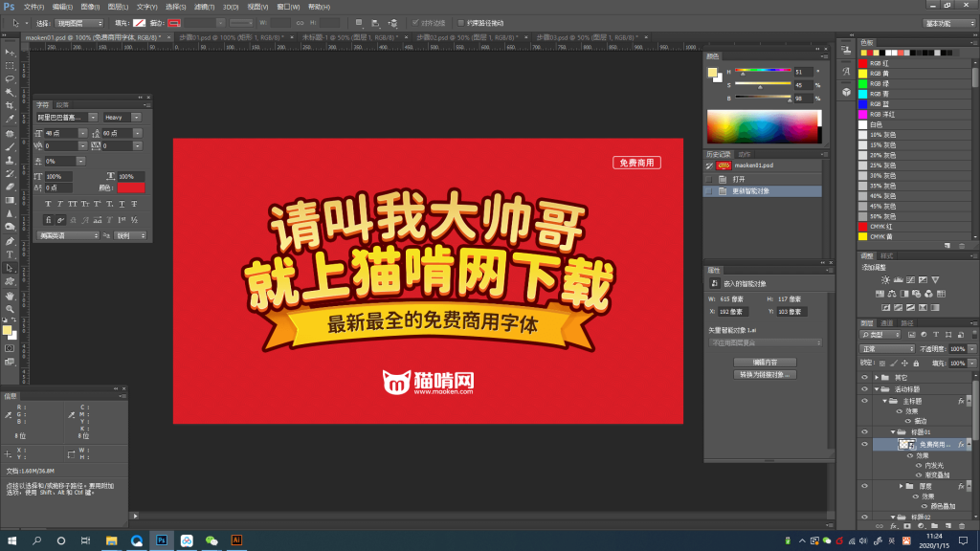This screenshot has height=551, width=980.
Task: Open the Heavy font weight dropdown
Action: (x=136, y=118)
